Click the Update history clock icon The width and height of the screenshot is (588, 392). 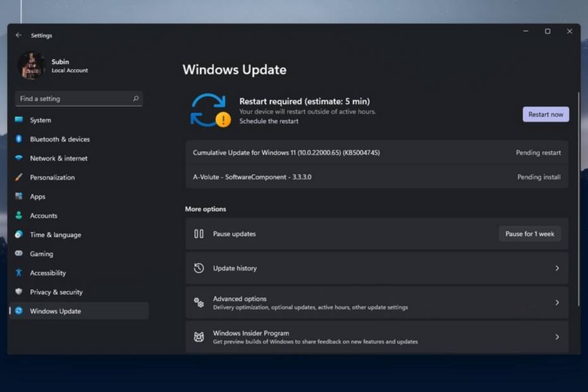coord(199,268)
